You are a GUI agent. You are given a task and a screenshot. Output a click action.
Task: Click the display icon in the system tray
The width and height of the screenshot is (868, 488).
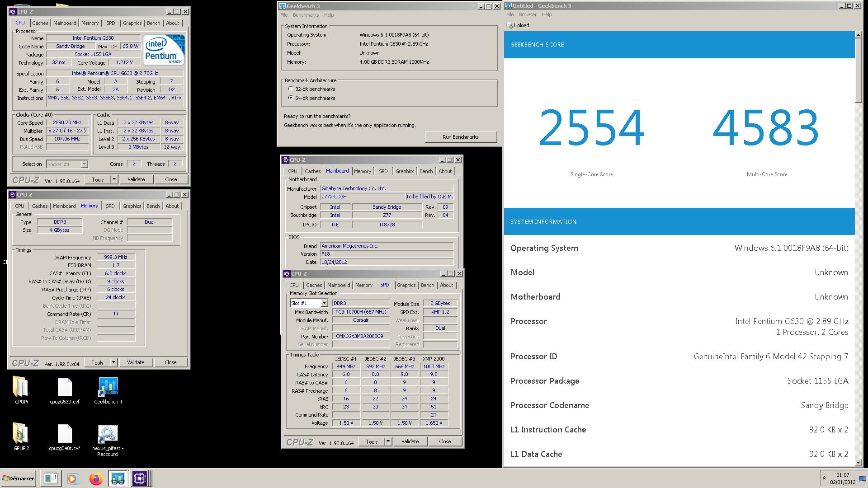coord(862,479)
